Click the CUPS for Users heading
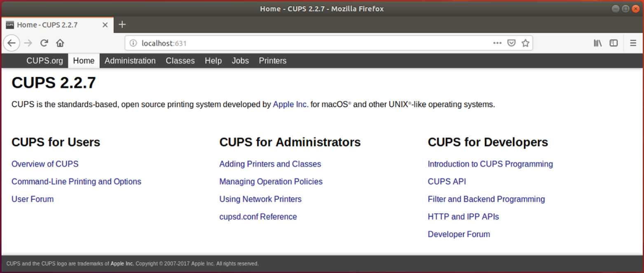644x273 pixels. point(56,142)
